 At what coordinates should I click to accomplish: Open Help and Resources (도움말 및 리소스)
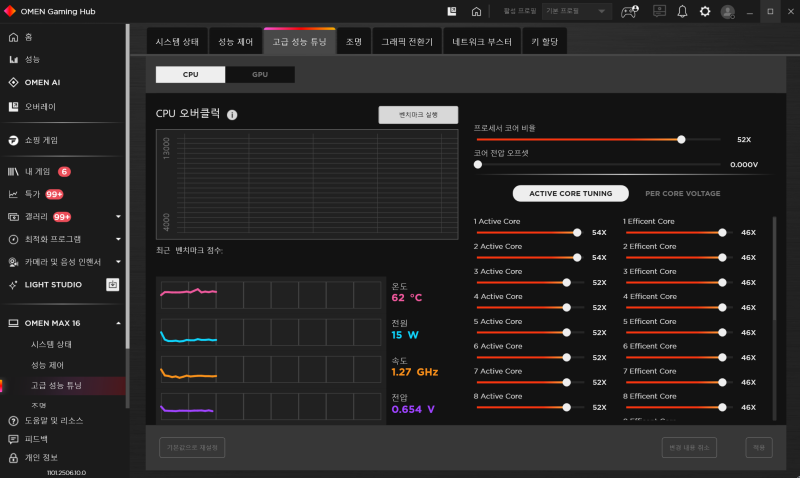46,421
